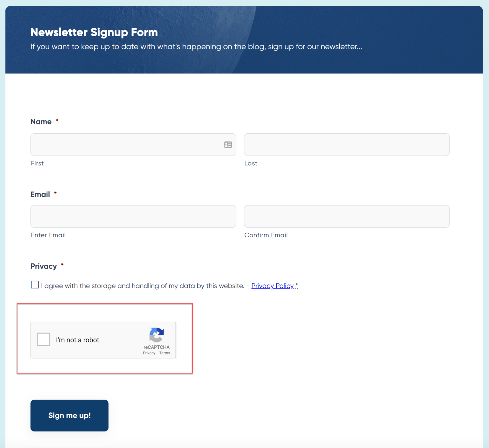This screenshot has width=489, height=448.
Task: Check the data storage agreement checkbox
Action: [35, 284]
